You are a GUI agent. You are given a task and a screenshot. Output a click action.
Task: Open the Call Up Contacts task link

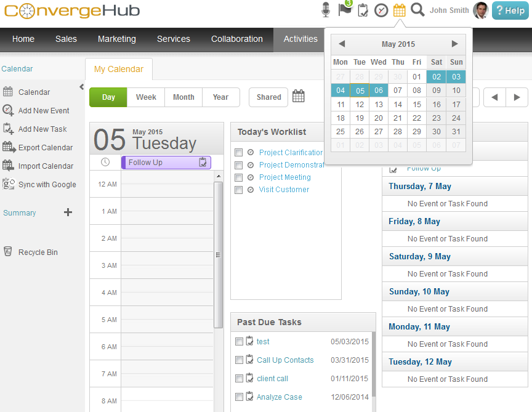point(285,360)
